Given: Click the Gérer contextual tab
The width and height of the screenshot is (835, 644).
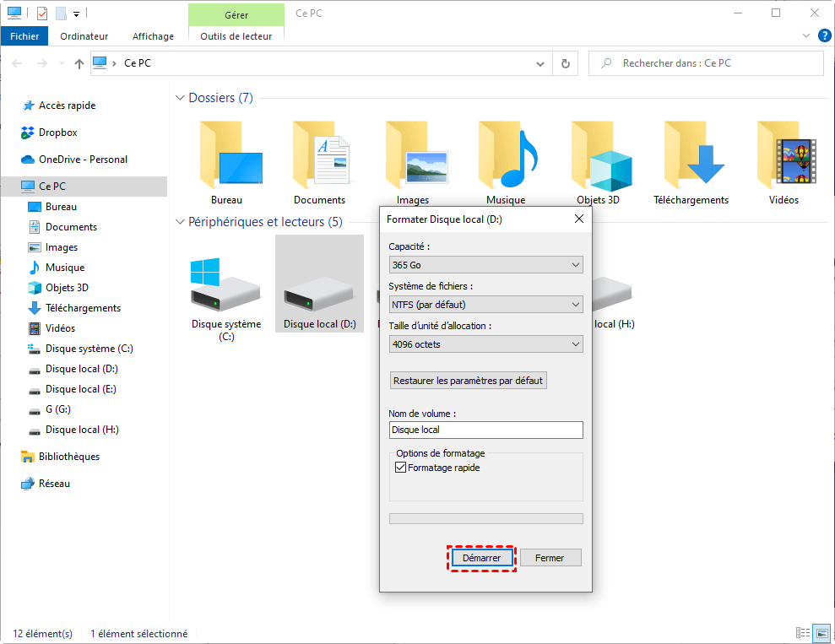Looking at the screenshot, I should 236,15.
